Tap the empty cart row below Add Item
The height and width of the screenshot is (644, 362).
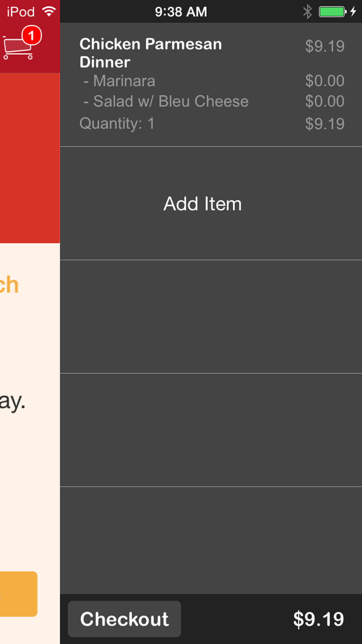211,317
